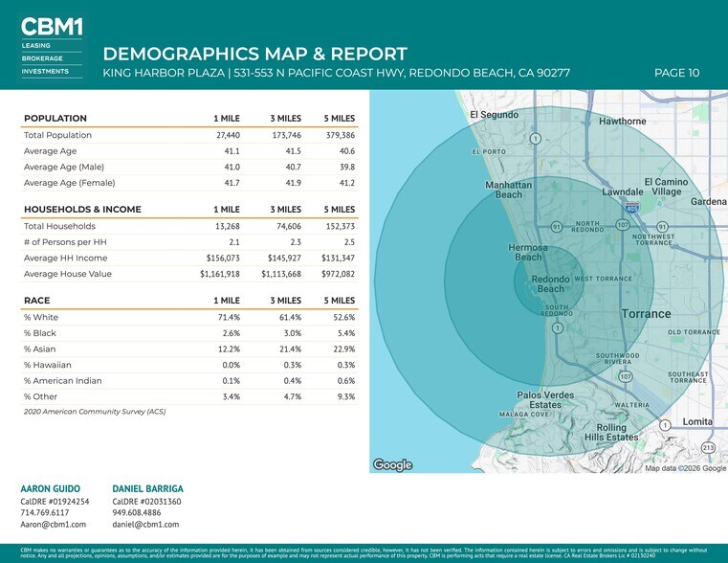Image resolution: width=728 pixels, height=563 pixels.
Task: Click the Hermosa Beach map label
Action: (528, 252)
